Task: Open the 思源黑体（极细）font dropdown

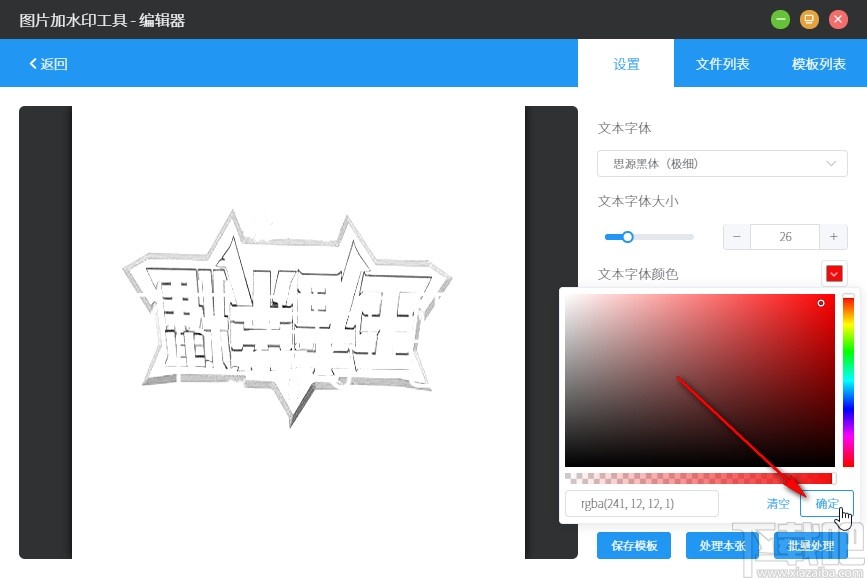Action: point(722,163)
